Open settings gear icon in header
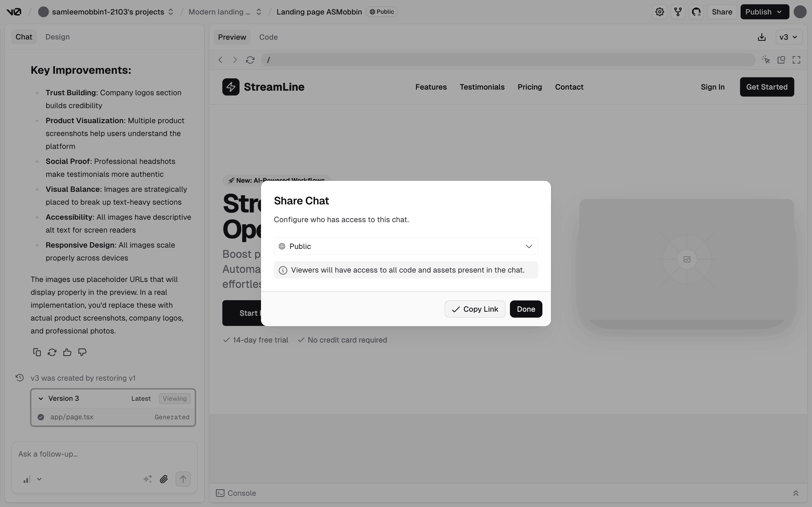The width and height of the screenshot is (812, 507). tap(659, 12)
